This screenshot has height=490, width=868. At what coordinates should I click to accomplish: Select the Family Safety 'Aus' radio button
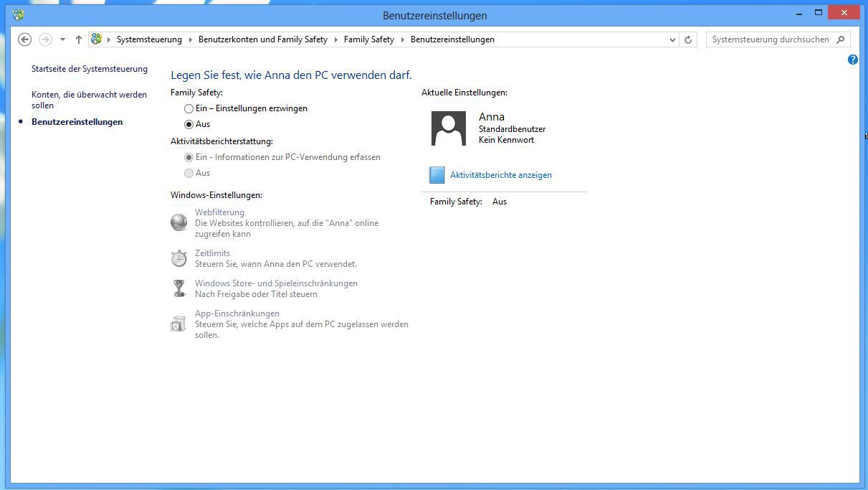[189, 124]
